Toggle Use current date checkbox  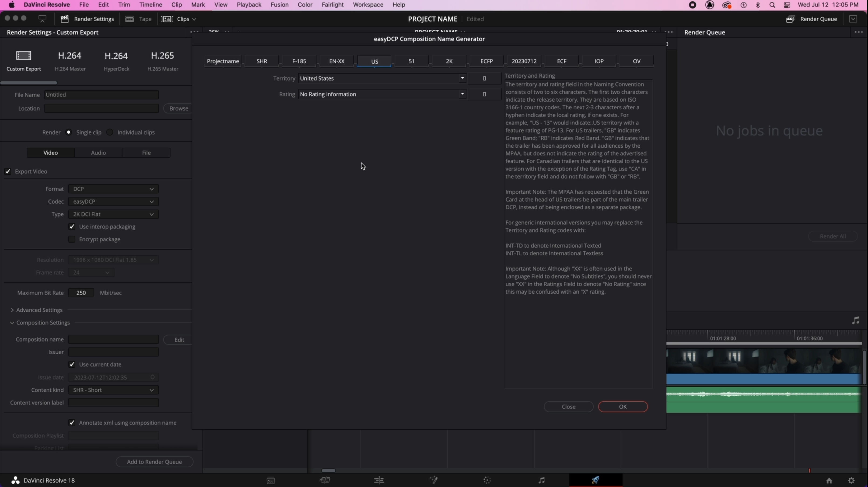72,364
